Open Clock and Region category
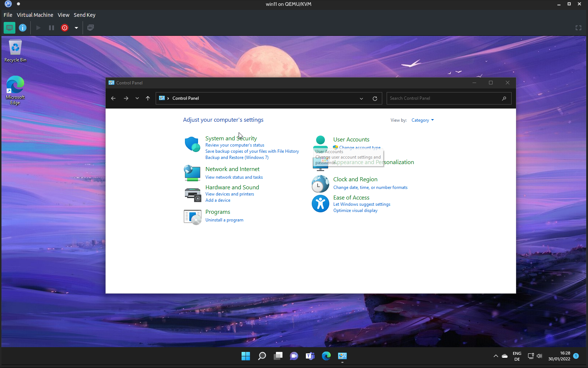The image size is (588, 368). pyautogui.click(x=355, y=179)
